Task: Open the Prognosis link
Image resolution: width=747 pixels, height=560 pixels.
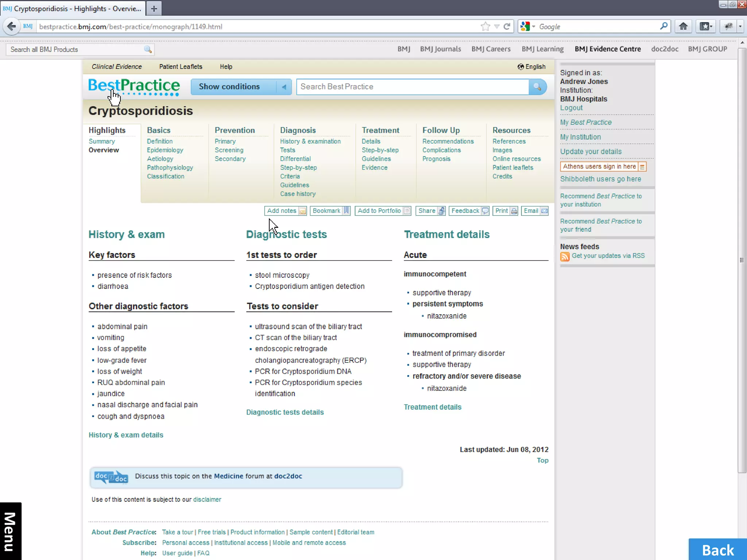Action: (x=436, y=159)
